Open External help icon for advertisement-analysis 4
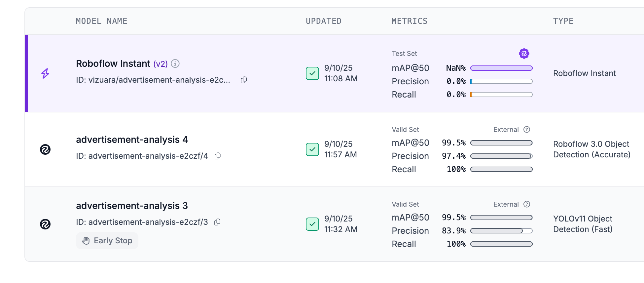Image resolution: width=644 pixels, height=283 pixels. coord(527,130)
